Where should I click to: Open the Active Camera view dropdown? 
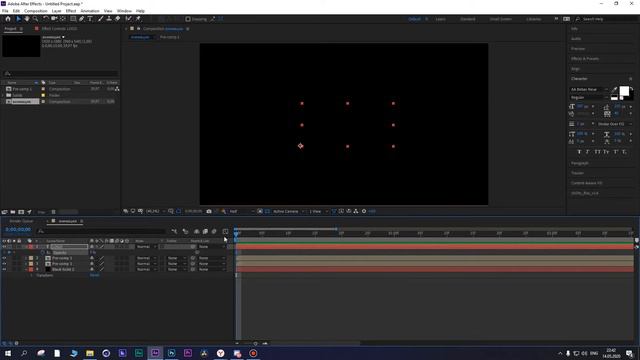pos(289,211)
